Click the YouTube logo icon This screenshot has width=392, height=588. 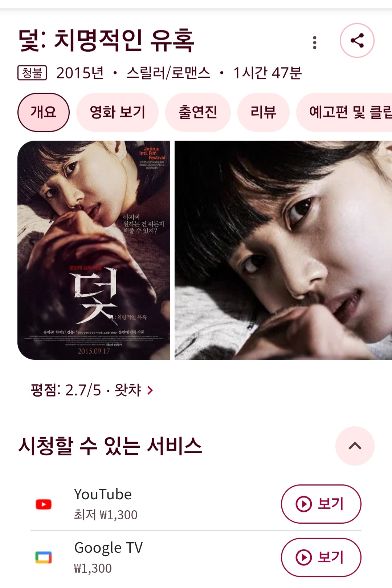(44, 504)
